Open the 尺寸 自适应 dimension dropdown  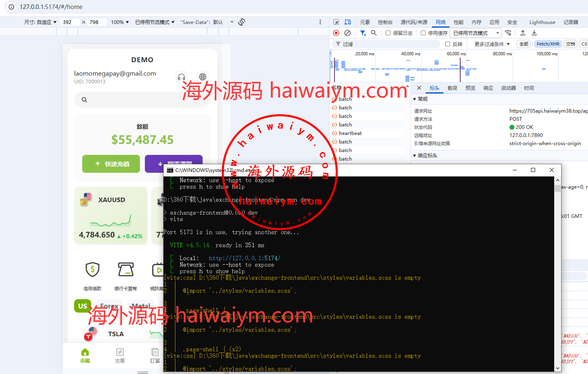pyautogui.click(x=40, y=22)
